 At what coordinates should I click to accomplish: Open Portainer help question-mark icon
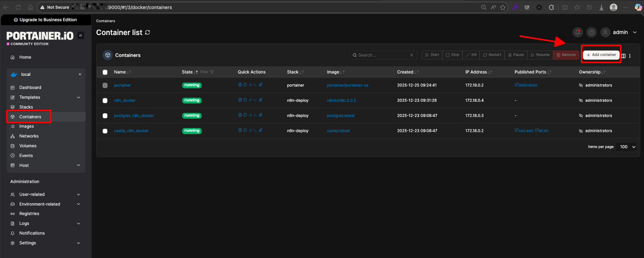[591, 32]
